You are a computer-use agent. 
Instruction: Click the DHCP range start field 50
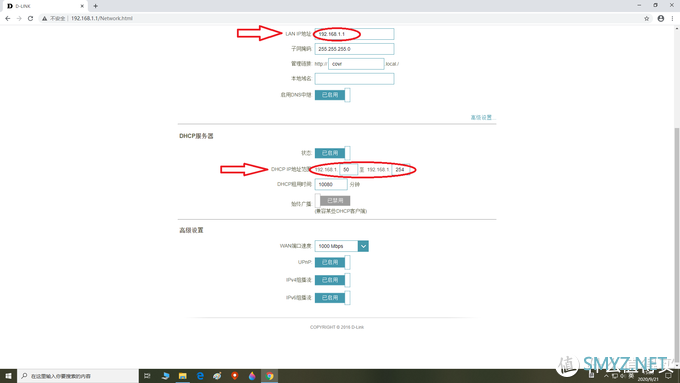pyautogui.click(x=349, y=170)
